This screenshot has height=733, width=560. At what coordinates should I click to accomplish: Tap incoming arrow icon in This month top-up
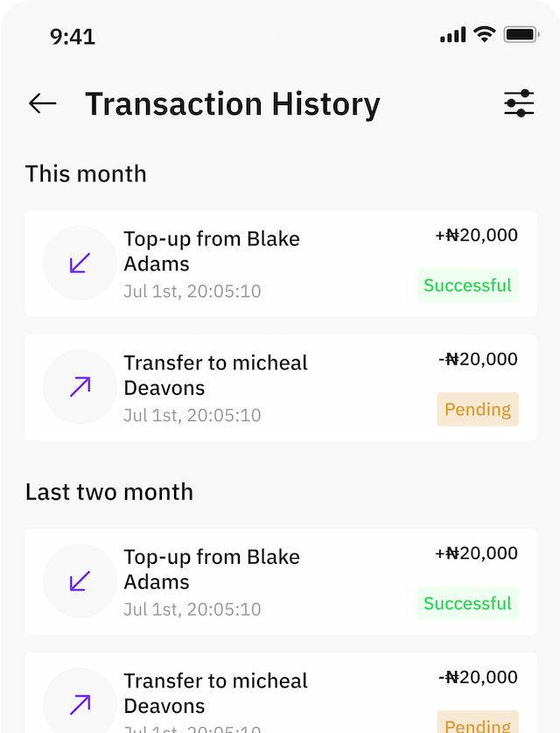(x=80, y=263)
